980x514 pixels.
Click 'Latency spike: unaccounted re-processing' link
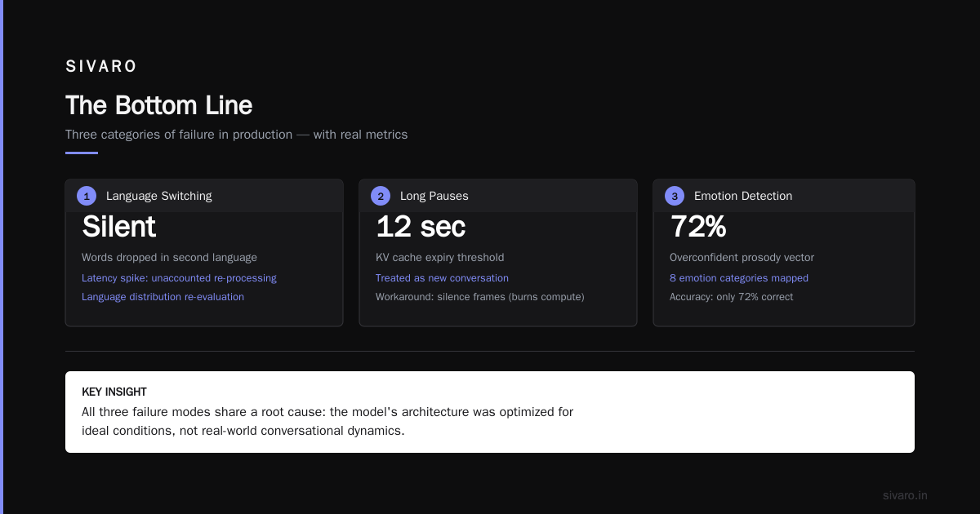pos(179,278)
